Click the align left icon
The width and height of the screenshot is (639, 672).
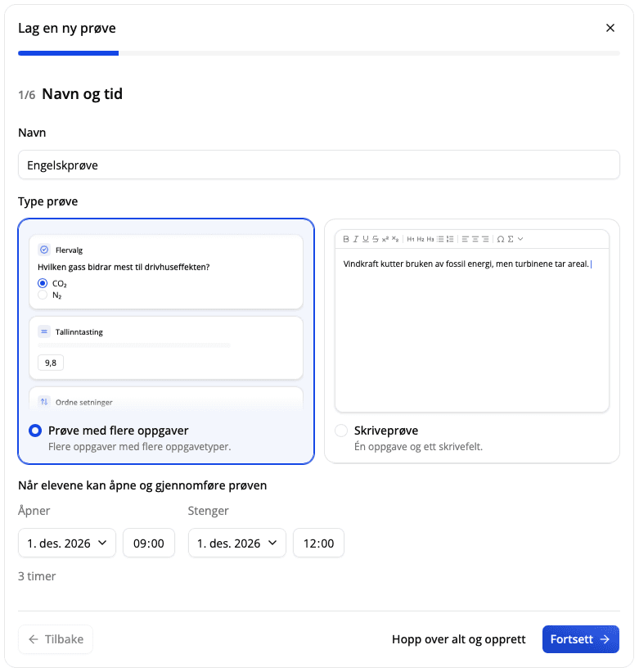pyautogui.click(x=465, y=239)
